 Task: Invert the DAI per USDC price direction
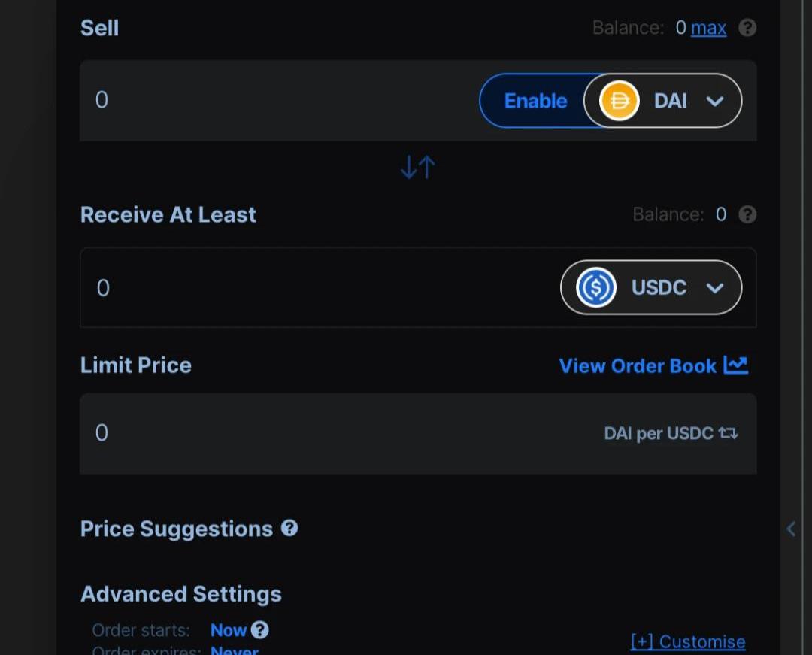point(728,433)
